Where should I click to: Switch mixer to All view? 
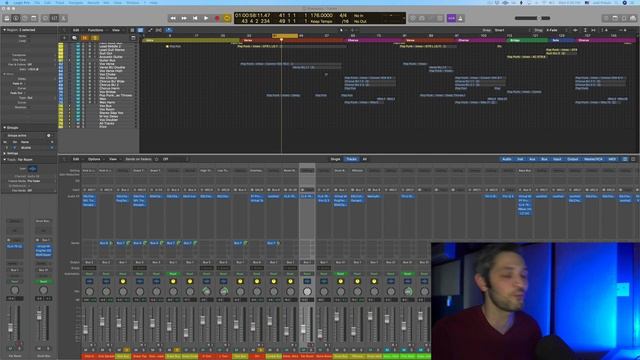click(365, 159)
